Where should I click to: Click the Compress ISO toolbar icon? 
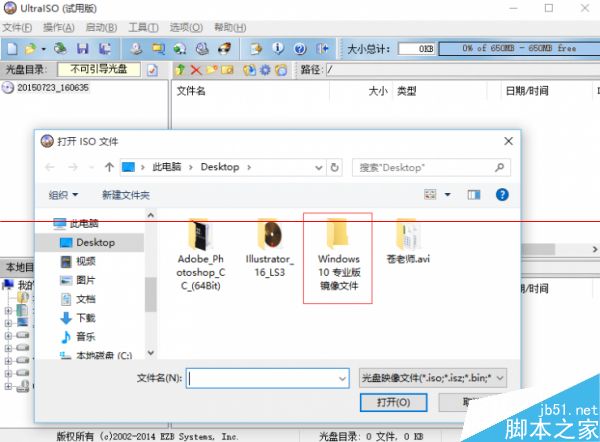click(x=179, y=49)
